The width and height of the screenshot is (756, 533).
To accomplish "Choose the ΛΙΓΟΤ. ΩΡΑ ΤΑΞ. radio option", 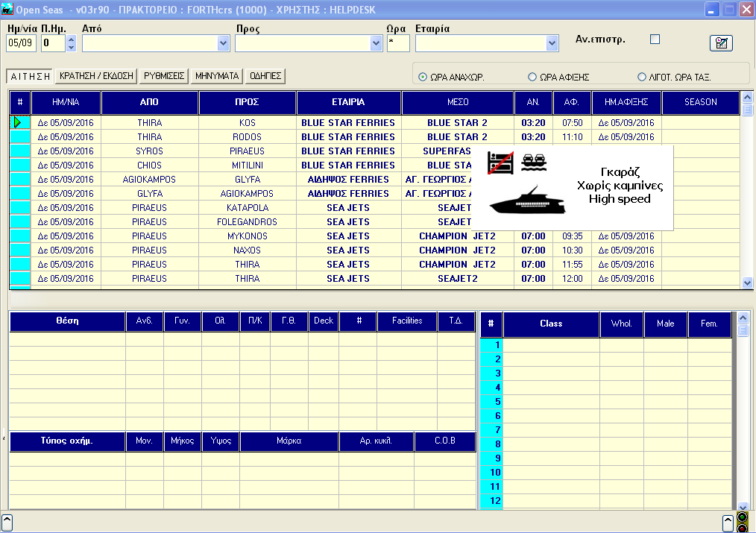I will click(642, 77).
